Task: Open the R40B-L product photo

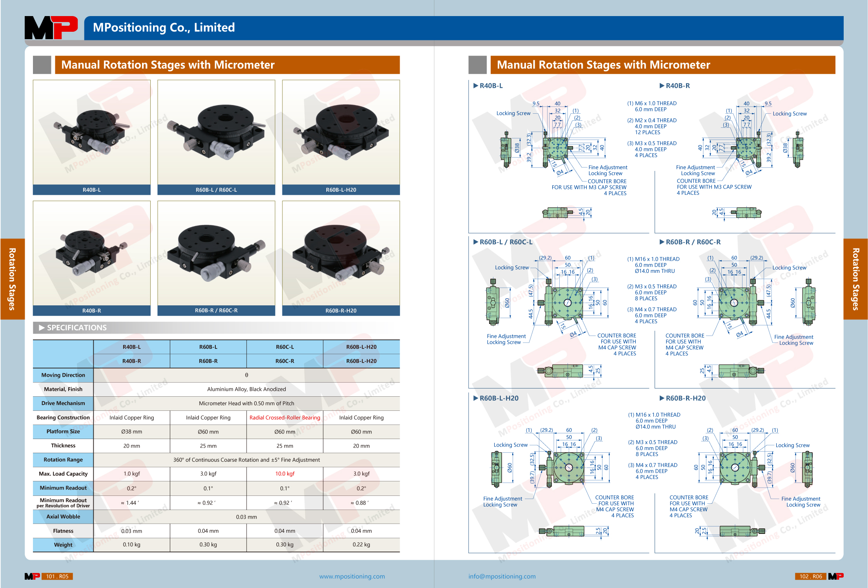Action: click(92, 132)
